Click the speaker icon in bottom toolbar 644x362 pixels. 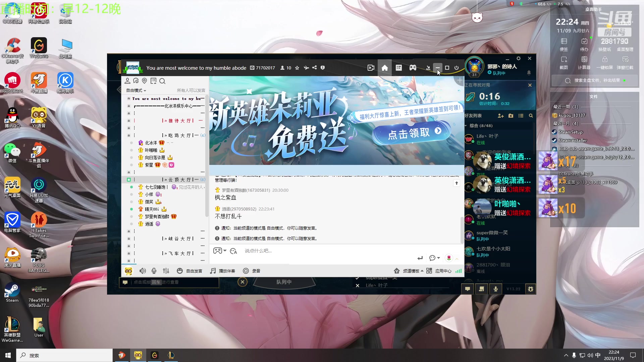[x=143, y=270]
